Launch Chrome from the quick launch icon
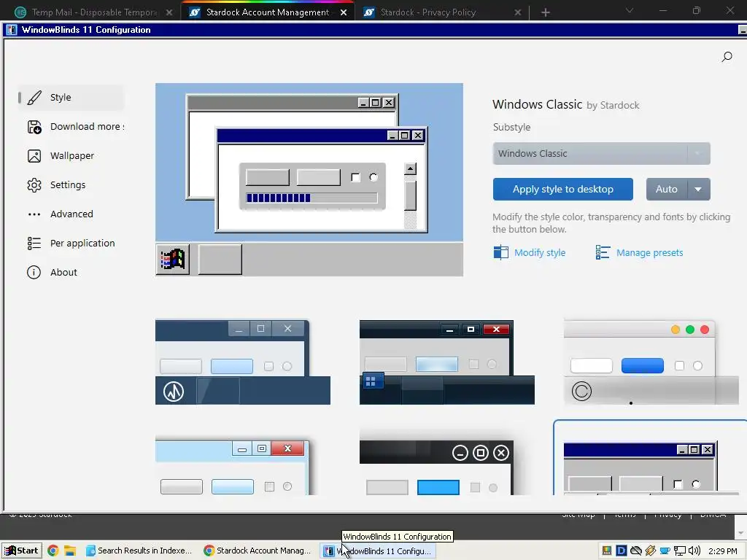 (x=53, y=551)
